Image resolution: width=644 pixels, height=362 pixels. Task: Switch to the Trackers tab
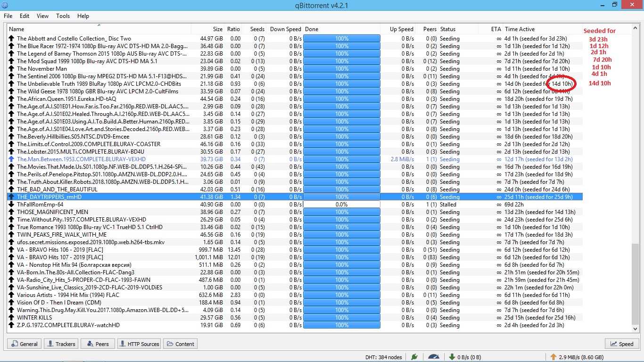[x=61, y=344]
